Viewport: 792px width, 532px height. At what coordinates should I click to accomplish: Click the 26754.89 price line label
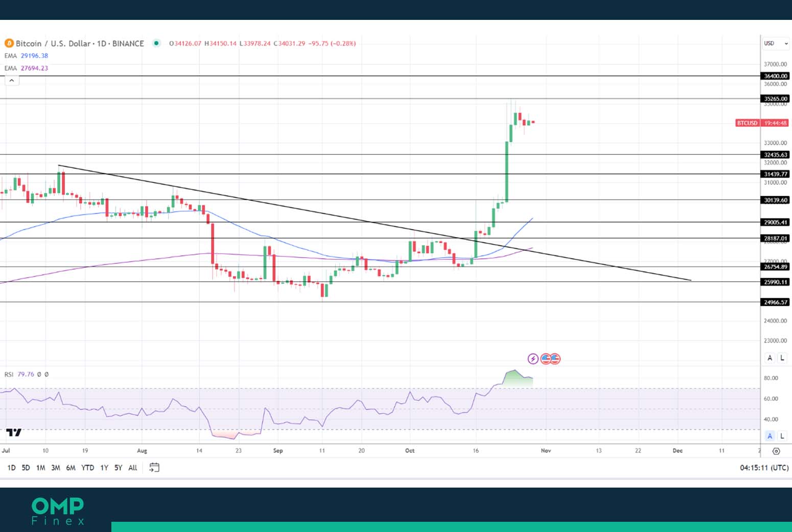[776, 267]
